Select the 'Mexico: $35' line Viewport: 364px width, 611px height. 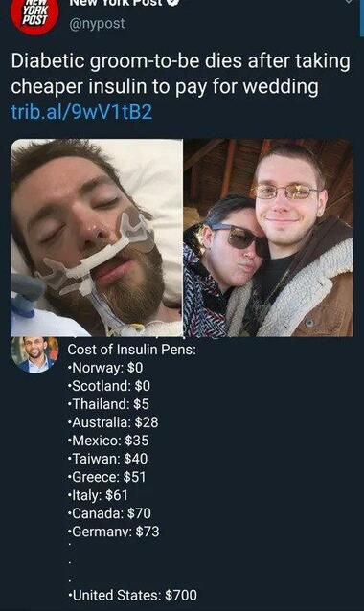click(x=108, y=441)
